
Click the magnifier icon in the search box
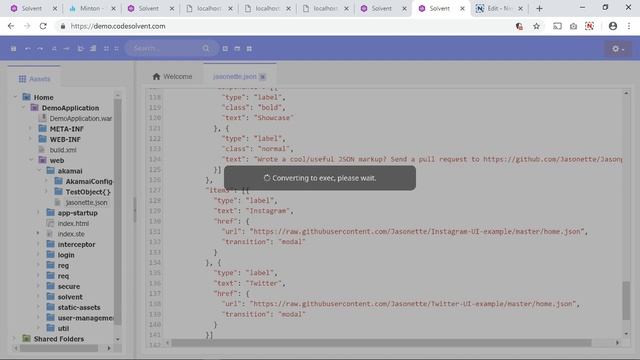[x=206, y=49]
